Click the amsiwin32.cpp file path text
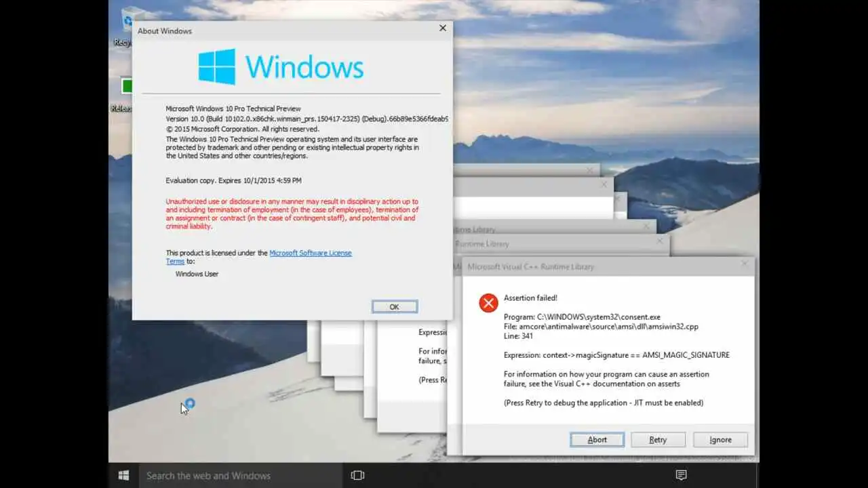 pos(601,327)
